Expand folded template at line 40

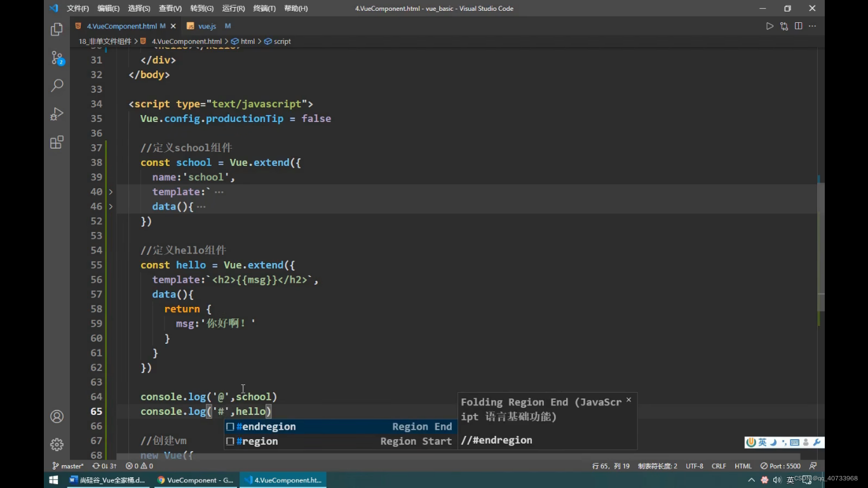pos(111,192)
